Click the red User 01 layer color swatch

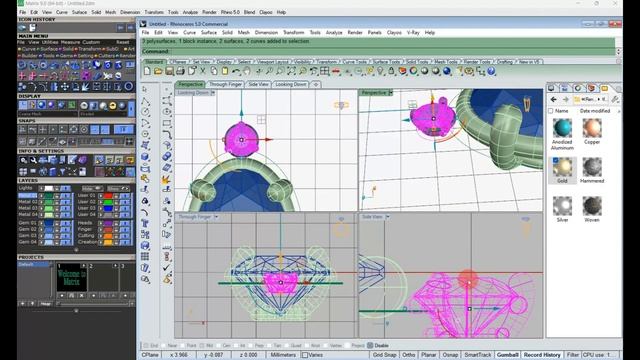(108, 196)
